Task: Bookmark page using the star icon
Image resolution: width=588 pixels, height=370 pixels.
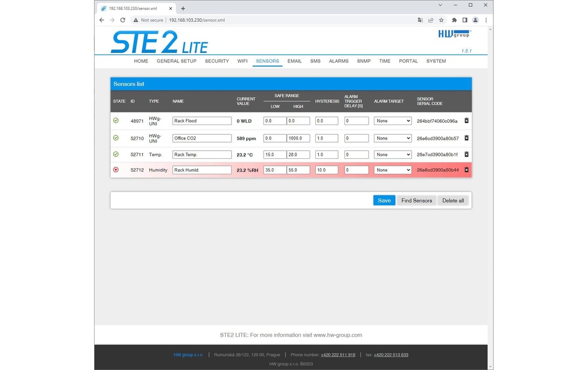Action: pos(442,20)
